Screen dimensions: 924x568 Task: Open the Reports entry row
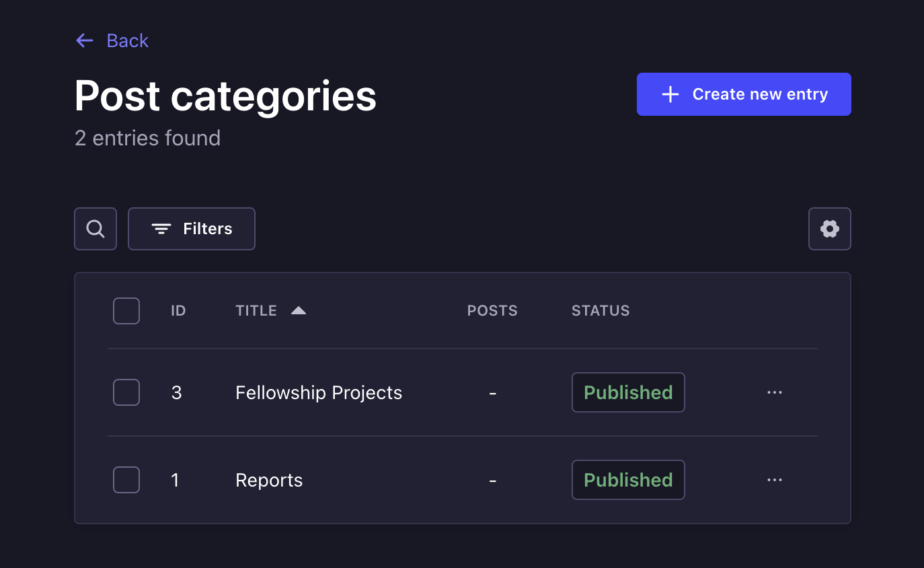(268, 480)
